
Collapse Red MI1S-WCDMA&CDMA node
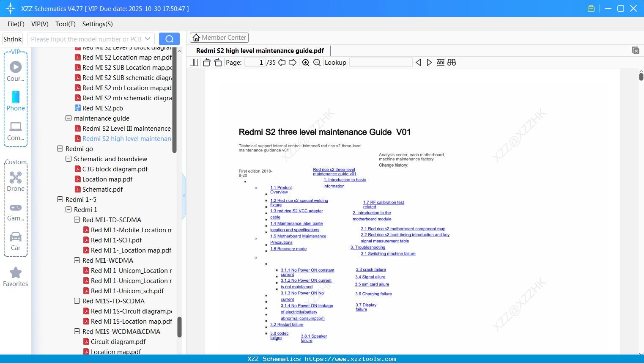point(77,331)
